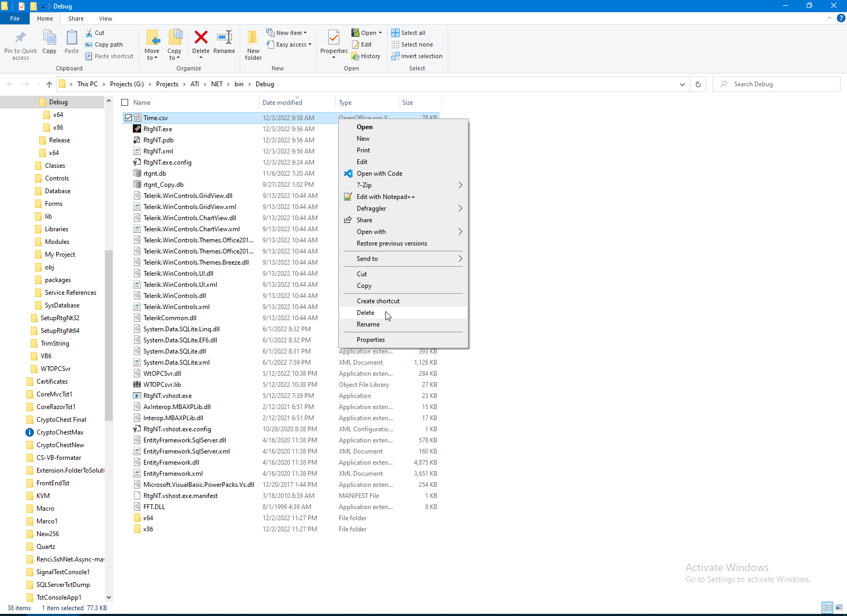This screenshot has height=616, width=847.
Task: Click the Rename ribbon icon
Action: [x=224, y=37]
